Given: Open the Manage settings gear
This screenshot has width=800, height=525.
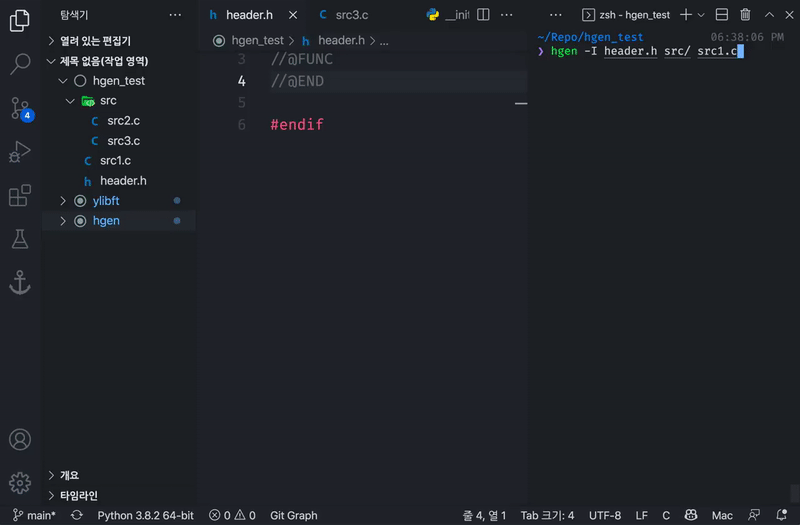Looking at the screenshot, I should coord(19,483).
